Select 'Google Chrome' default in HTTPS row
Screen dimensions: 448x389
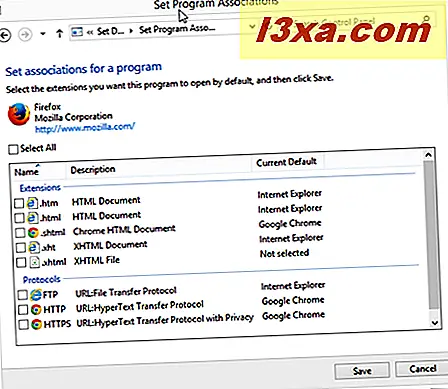tap(294, 315)
